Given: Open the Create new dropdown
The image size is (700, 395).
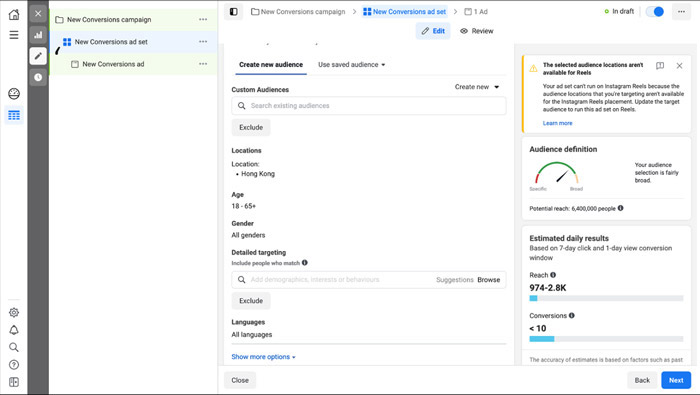Looking at the screenshot, I should click(477, 87).
